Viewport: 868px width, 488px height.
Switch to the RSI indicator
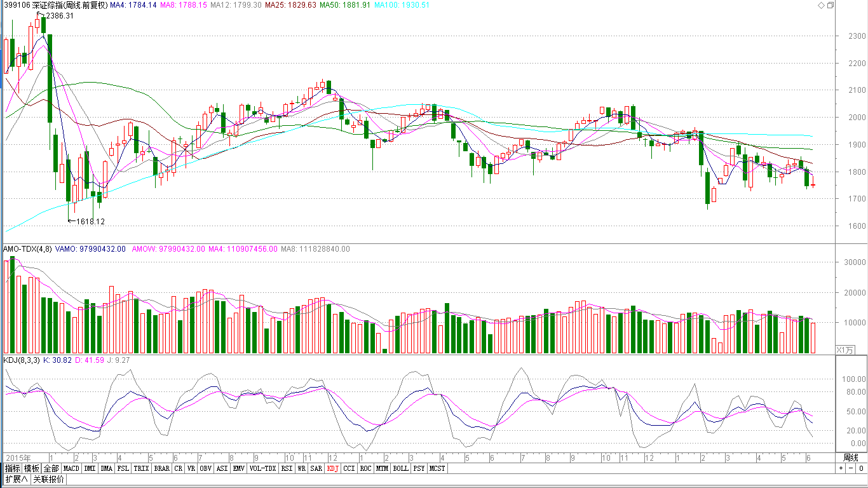[x=287, y=468]
